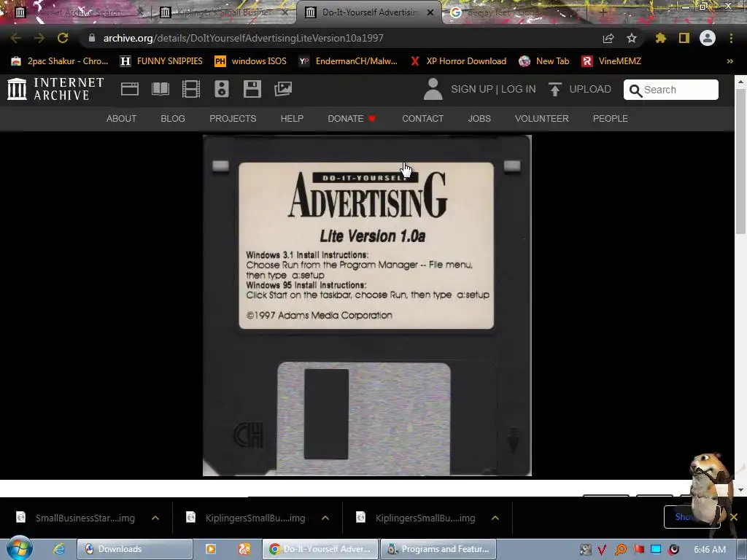Open a new browser tab
747x560 pixels.
(603, 12)
